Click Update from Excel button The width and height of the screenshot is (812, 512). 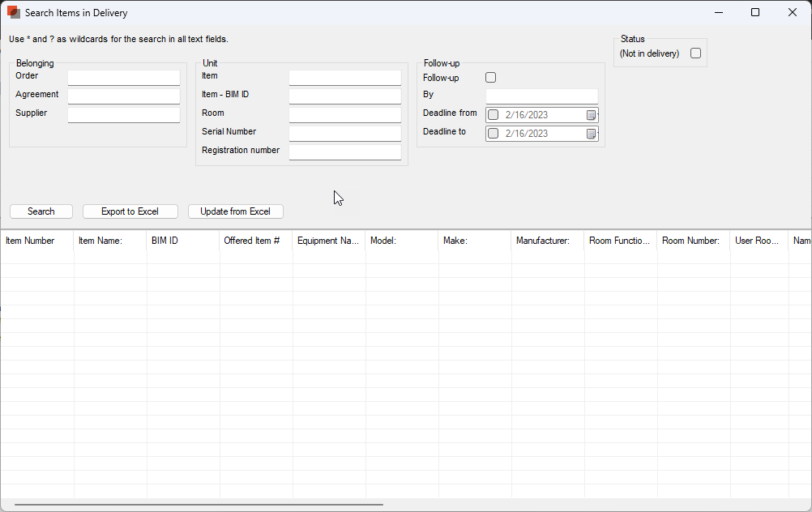coord(235,211)
